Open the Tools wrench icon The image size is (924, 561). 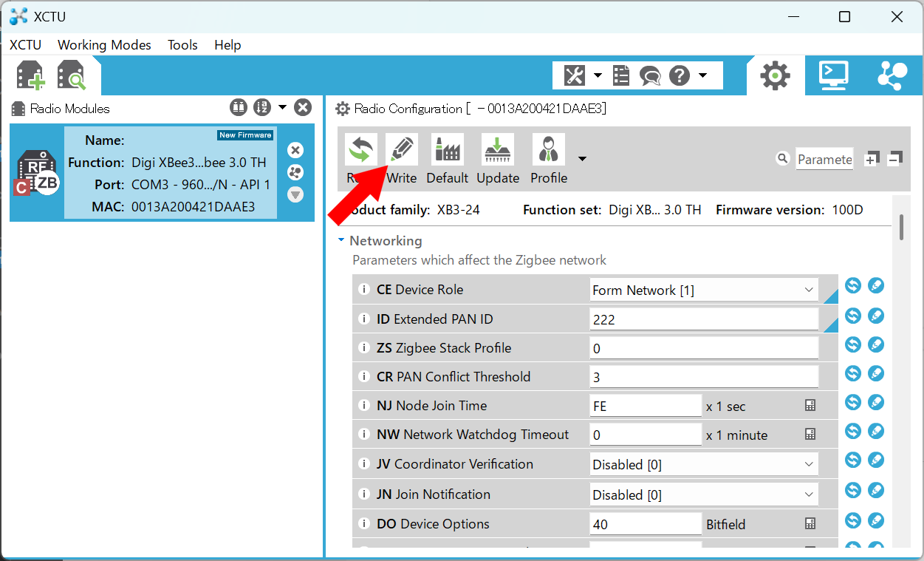575,75
